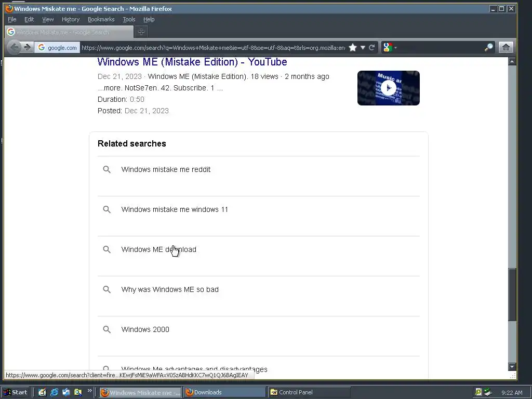Open the search engine selector dropdown

tap(390, 47)
